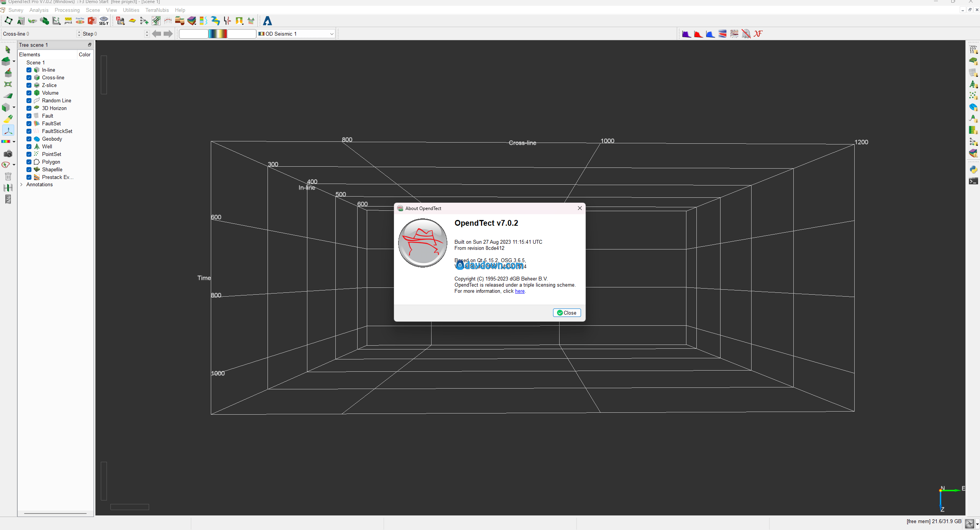The image size is (980, 530).
Task: Uncheck the In-line checkbox in tree
Action: (29, 70)
